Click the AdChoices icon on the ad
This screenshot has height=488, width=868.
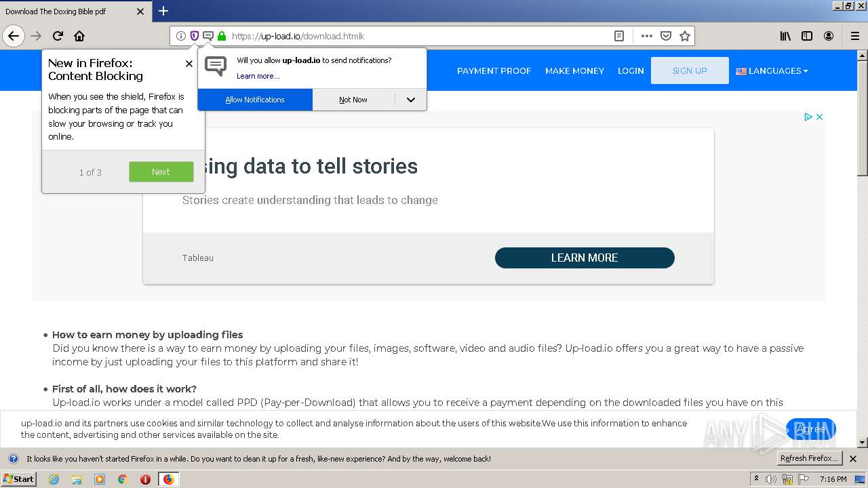click(808, 117)
